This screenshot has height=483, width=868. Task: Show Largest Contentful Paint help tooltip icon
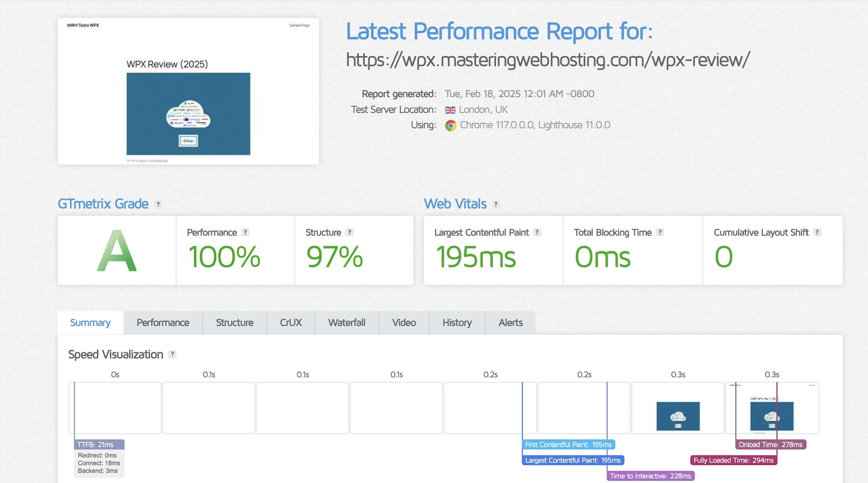(537, 232)
